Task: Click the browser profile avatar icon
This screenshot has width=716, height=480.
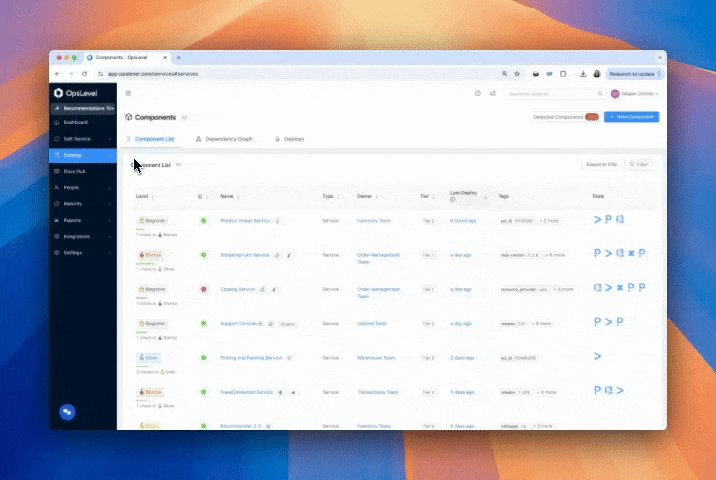Action: click(x=597, y=74)
